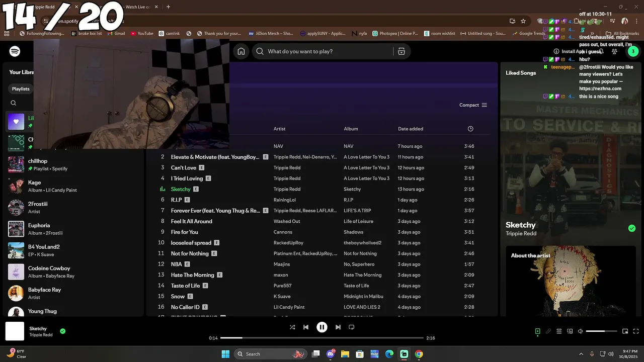Open Euphoria album in library

(x=73, y=229)
